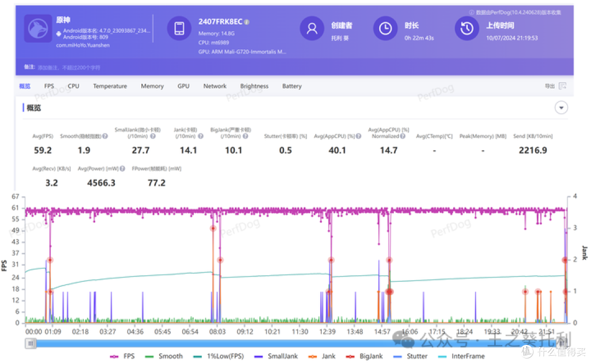The width and height of the screenshot is (591, 364).
Task: Click the timeline range slider handle
Action: 31,343
